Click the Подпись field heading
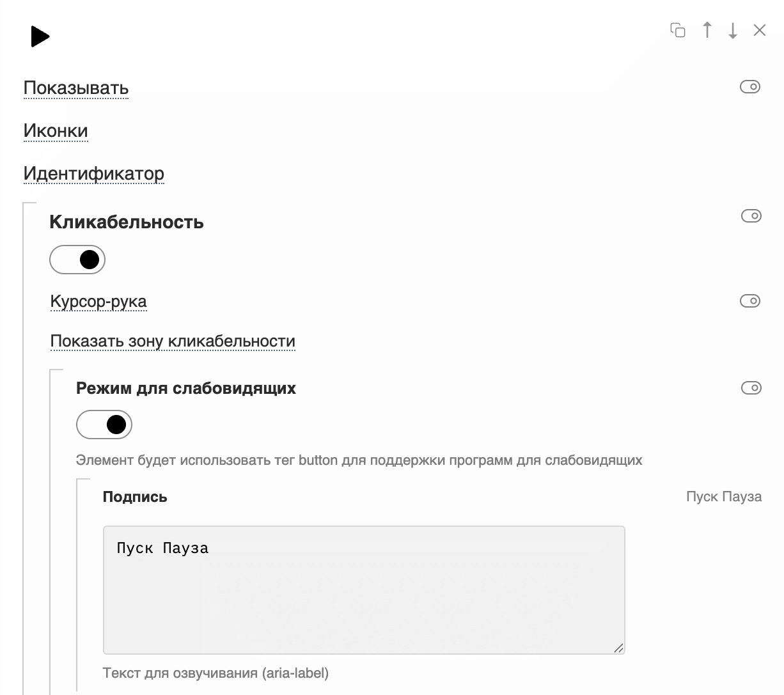The height and width of the screenshot is (695, 784). [x=135, y=497]
